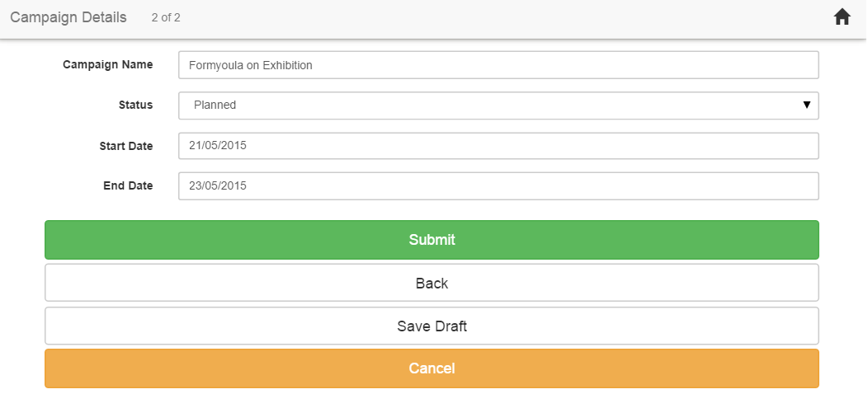Click the Campaign Details header title

pos(68,17)
